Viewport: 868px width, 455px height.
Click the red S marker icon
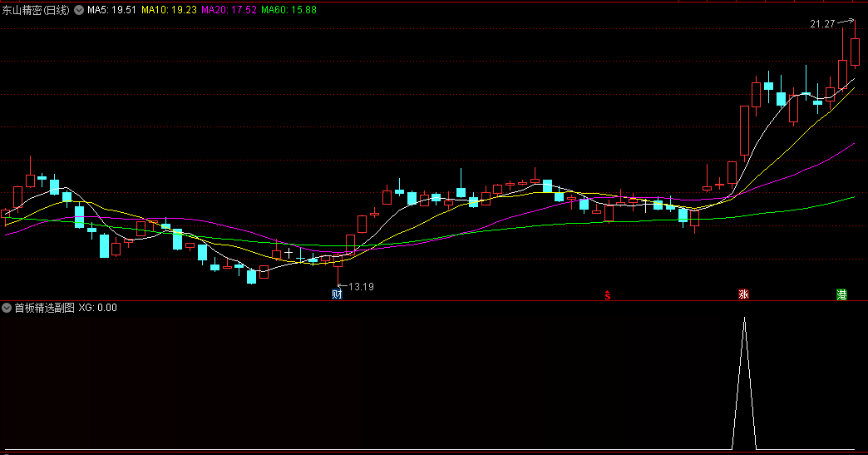[607, 295]
